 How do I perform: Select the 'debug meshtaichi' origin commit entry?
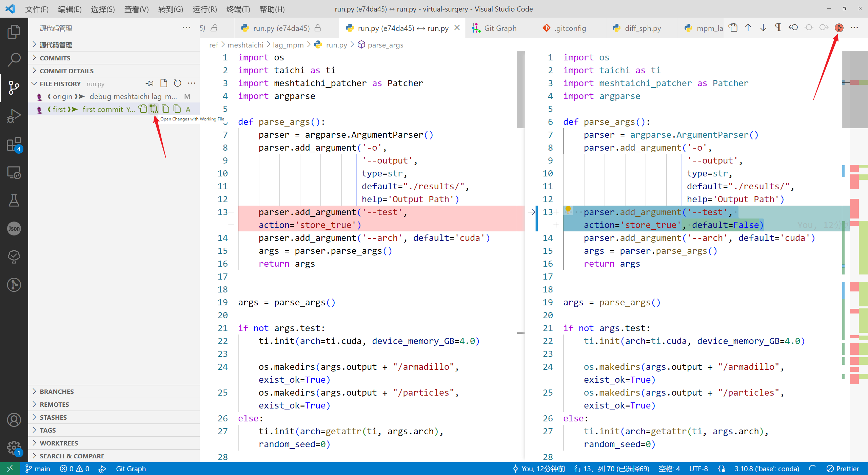tap(133, 96)
